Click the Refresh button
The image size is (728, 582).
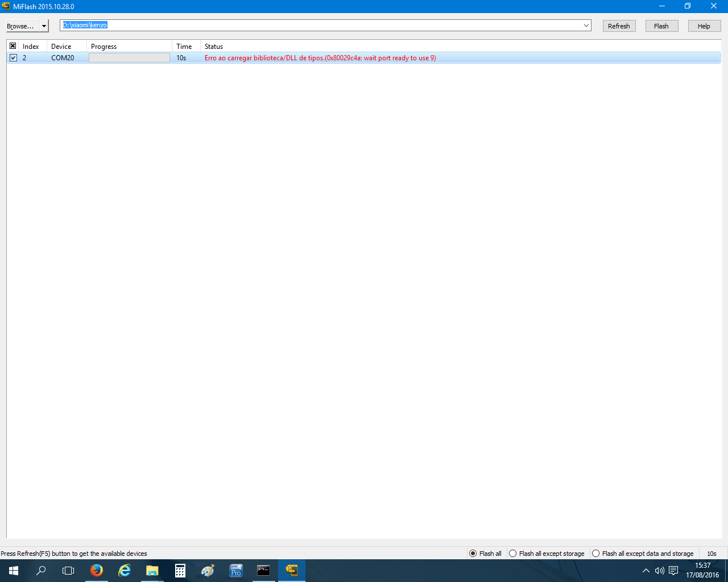pos(619,26)
